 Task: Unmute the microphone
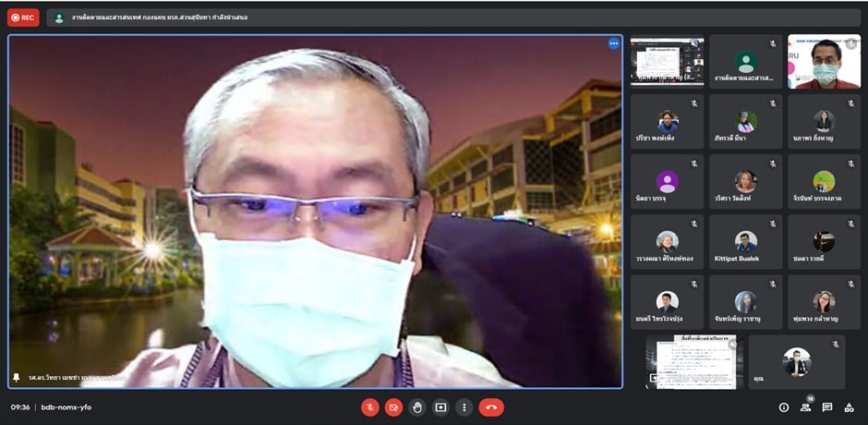coord(370,407)
